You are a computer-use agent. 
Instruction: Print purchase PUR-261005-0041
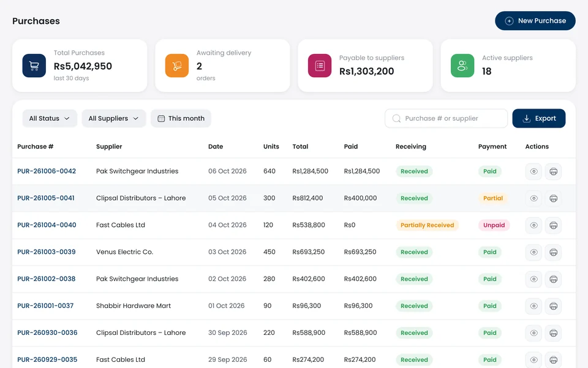[x=553, y=198]
